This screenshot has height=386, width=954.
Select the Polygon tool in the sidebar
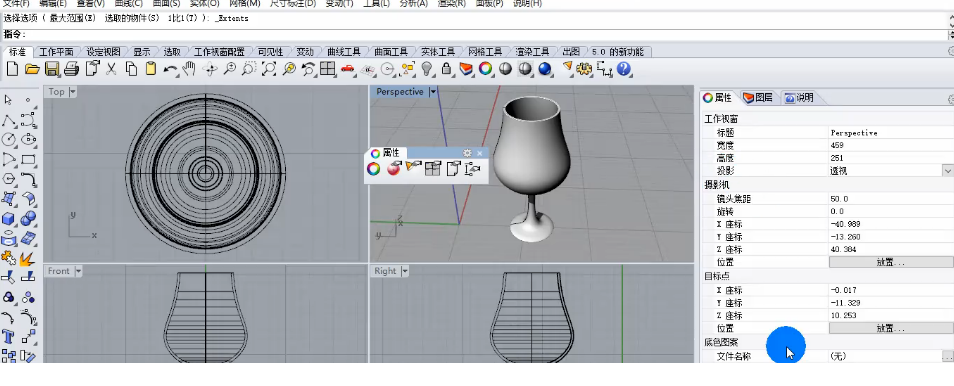coord(9,179)
